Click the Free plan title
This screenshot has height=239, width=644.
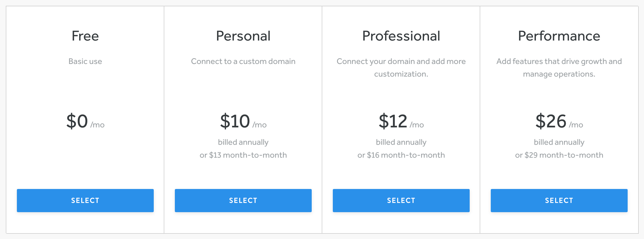pos(85,36)
